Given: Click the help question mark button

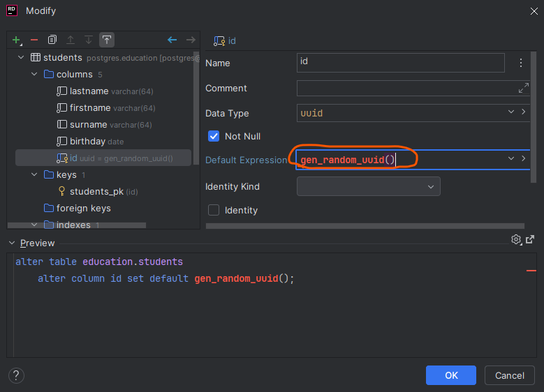Looking at the screenshot, I should 16,375.
